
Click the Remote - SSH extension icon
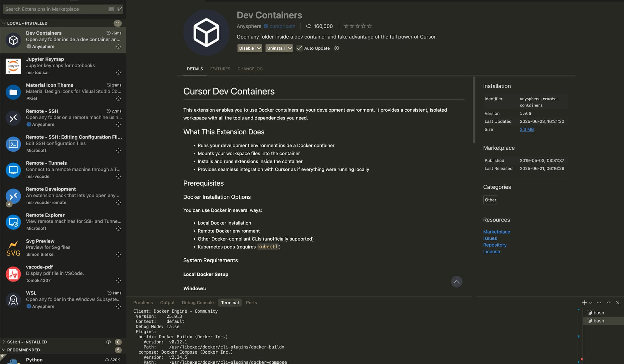click(x=13, y=118)
